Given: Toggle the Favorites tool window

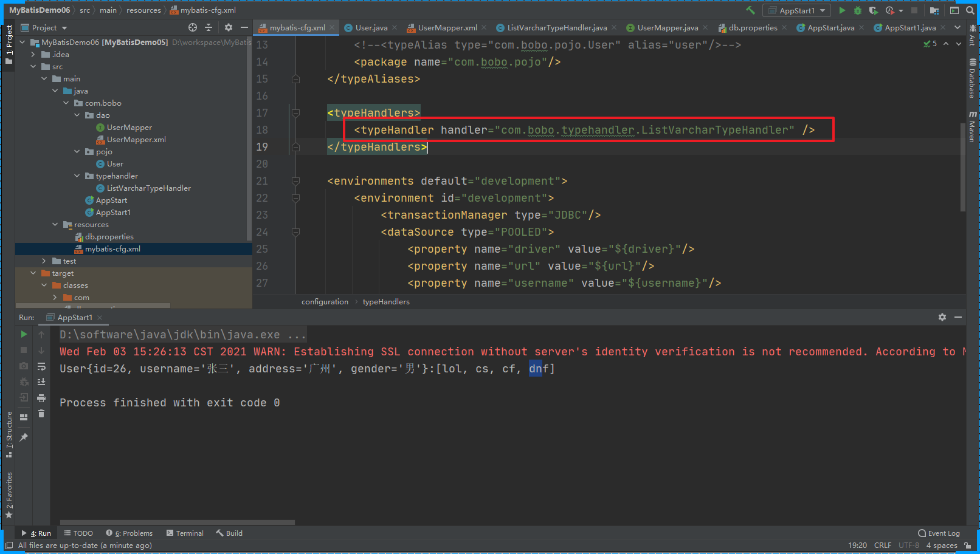Looking at the screenshot, I should [9, 495].
